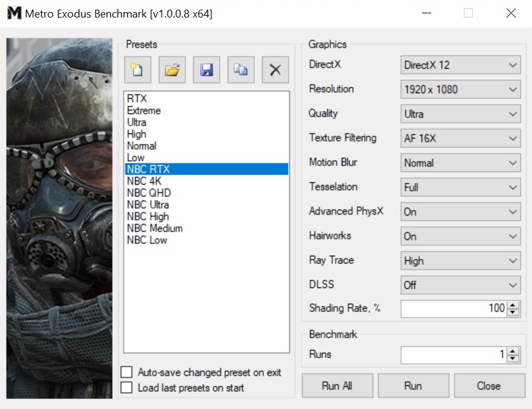Image resolution: width=532 pixels, height=409 pixels.
Task: Expand the Texture Filtering AF 16X dropdown
Action: tap(460, 138)
